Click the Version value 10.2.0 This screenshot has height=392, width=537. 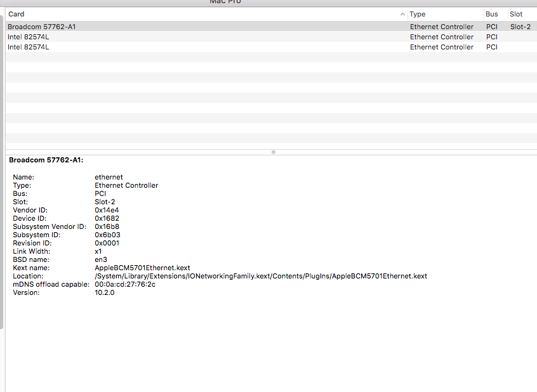tap(105, 292)
